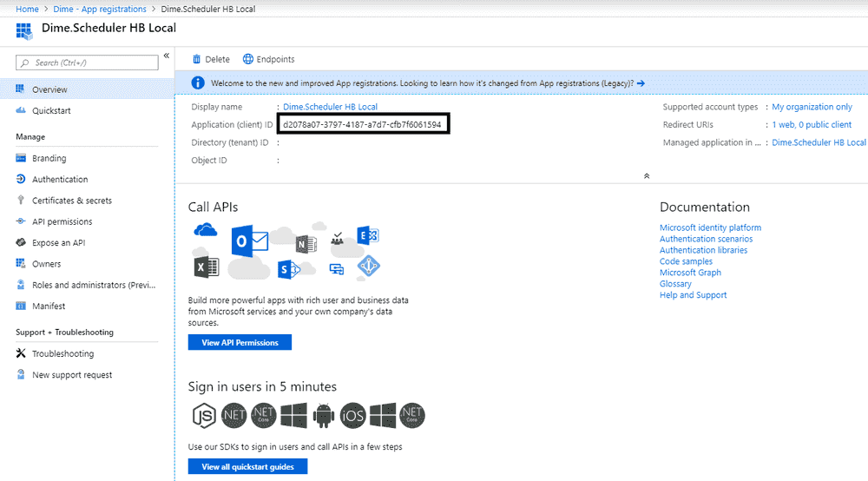
Task: Click the Expose an API cloud icon
Action: (21, 242)
